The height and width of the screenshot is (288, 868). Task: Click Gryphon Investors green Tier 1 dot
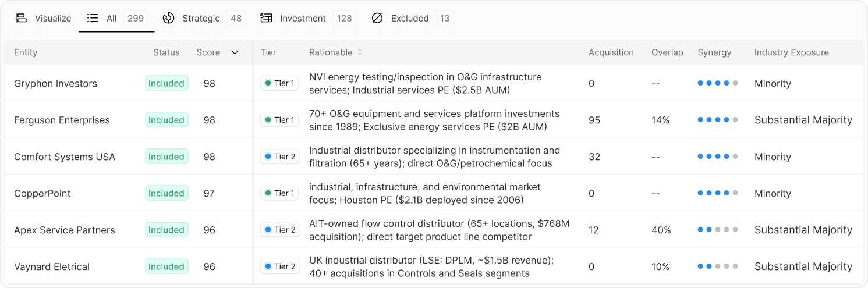pyautogui.click(x=268, y=83)
